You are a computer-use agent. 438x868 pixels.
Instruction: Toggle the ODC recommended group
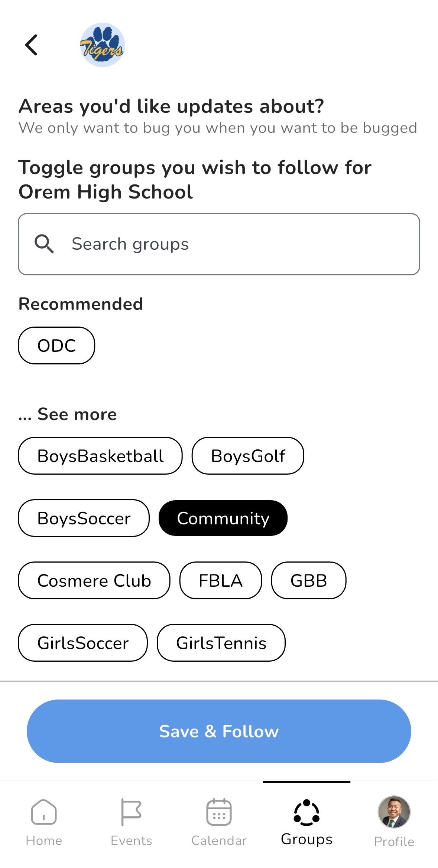click(x=56, y=345)
